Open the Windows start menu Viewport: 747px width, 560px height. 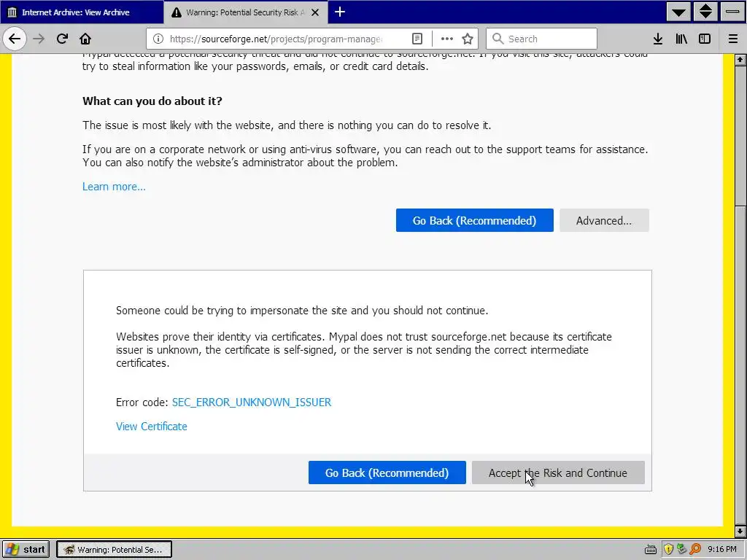(x=26, y=549)
